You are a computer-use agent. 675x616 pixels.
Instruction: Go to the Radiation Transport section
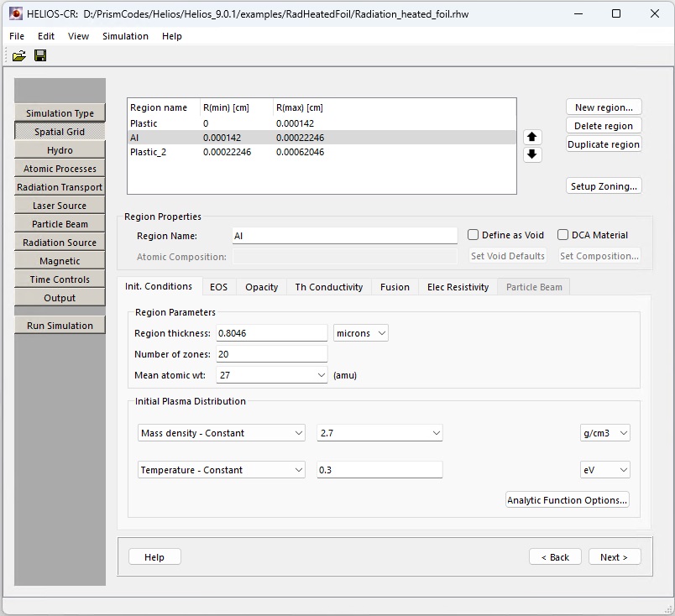(60, 187)
